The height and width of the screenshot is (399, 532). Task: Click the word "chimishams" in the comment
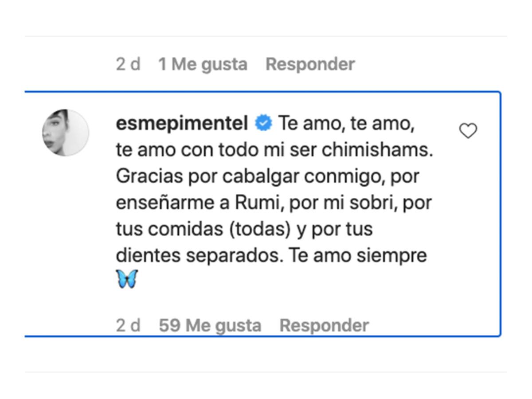point(377,150)
